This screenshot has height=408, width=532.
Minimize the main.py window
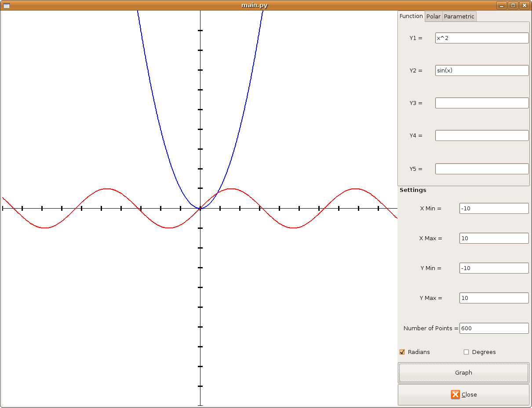[502, 5]
